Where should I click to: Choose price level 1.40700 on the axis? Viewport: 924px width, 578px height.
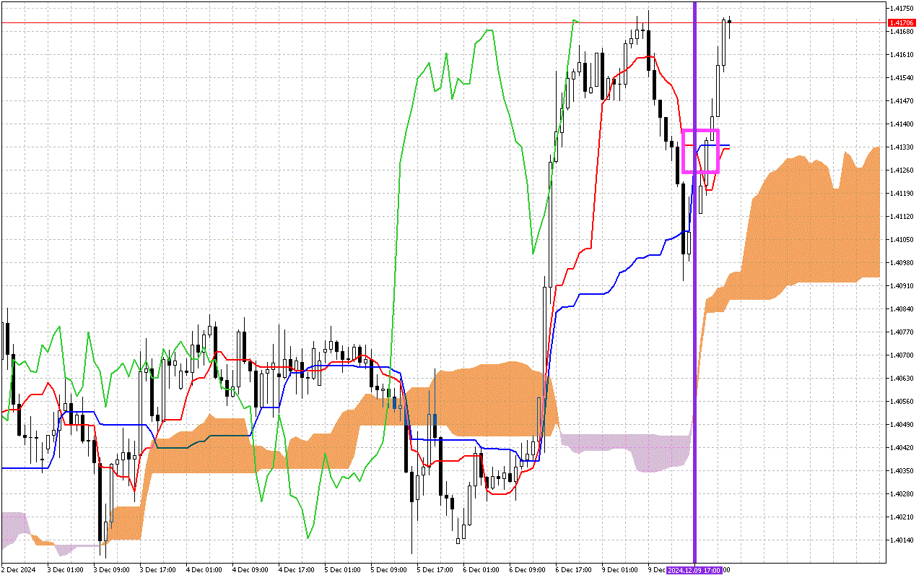coord(901,355)
